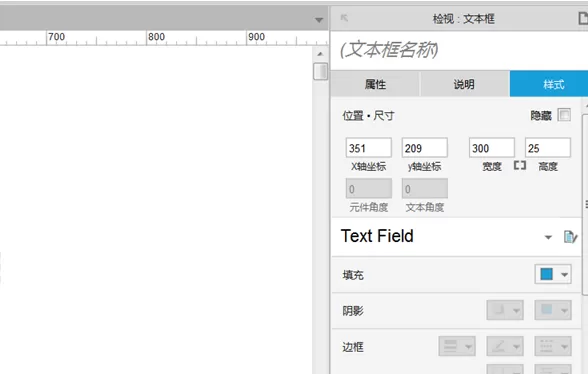Click the update style icon next to Text Field
The width and height of the screenshot is (588, 374).
(570, 237)
